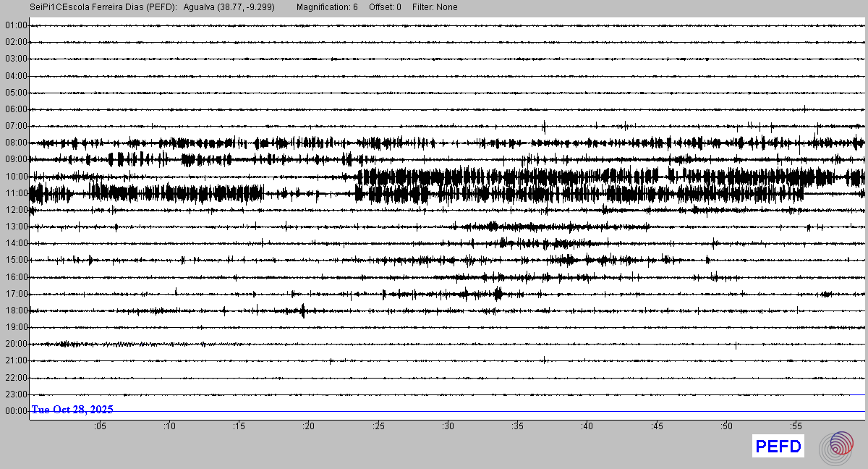Select the 17:00 hour row label
The width and height of the screenshot is (868, 469).
click(x=15, y=294)
